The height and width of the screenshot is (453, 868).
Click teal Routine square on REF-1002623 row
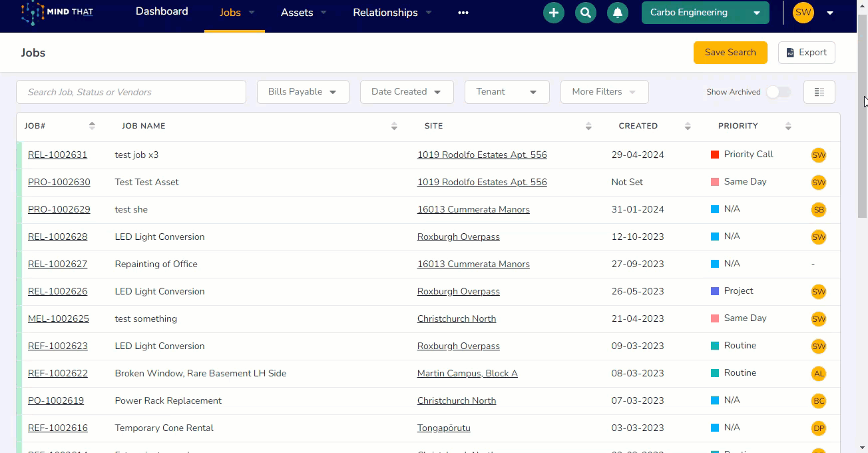tap(715, 346)
